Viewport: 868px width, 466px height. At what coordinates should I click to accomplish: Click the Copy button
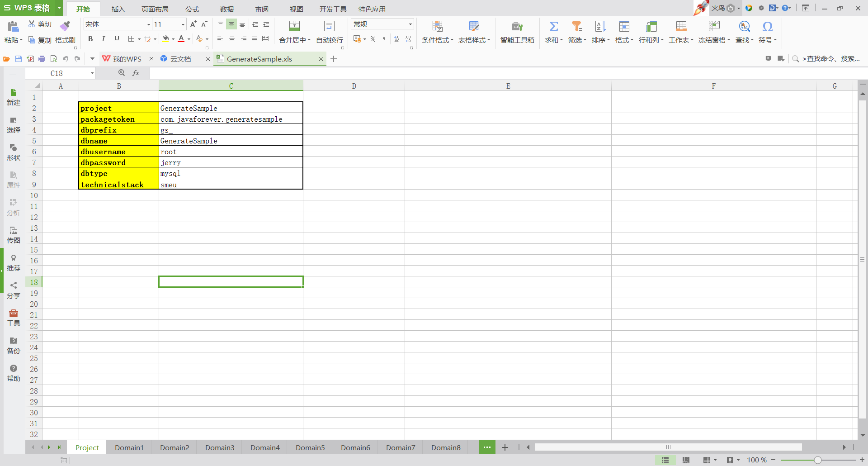tap(40, 40)
